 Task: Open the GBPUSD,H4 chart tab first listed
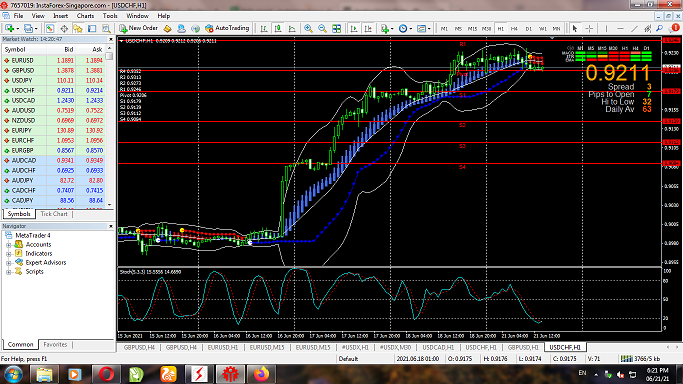139,347
